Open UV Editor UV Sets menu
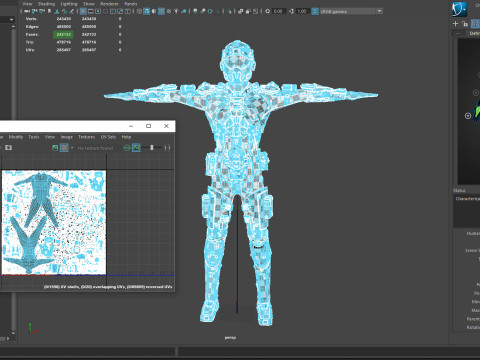Screen dimensions: 480x360 click(108, 137)
